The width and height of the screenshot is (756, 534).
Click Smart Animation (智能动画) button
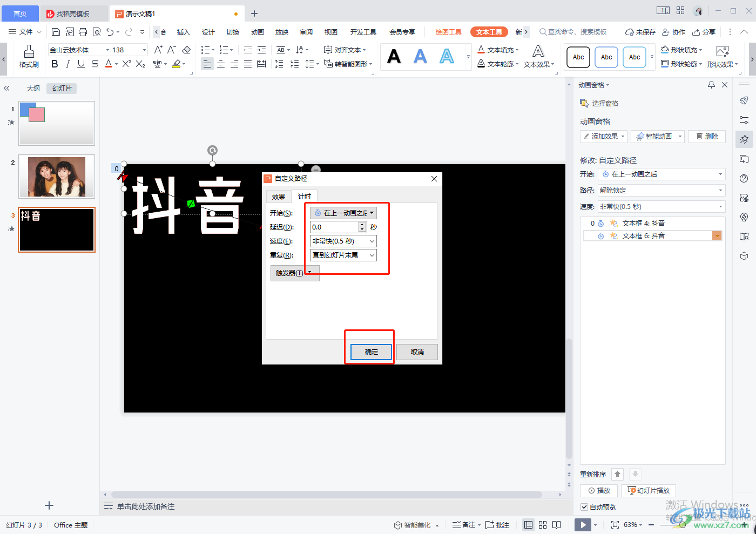[x=658, y=137]
